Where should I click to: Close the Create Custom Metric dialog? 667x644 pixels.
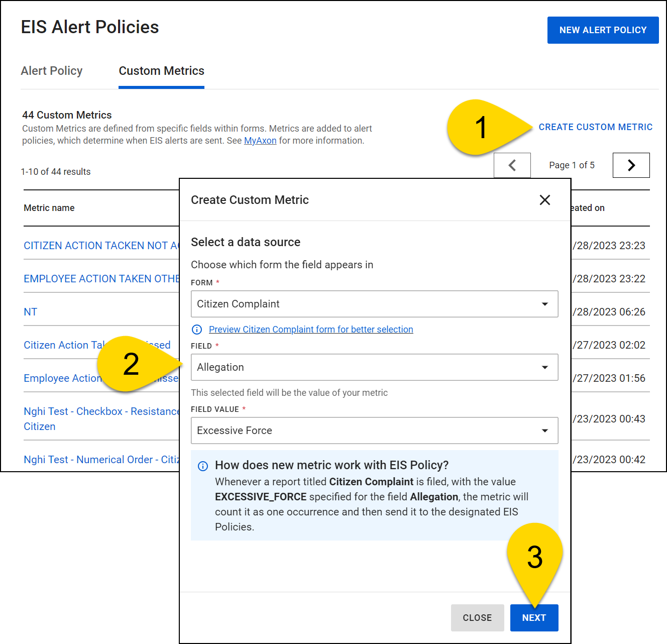[x=545, y=200]
